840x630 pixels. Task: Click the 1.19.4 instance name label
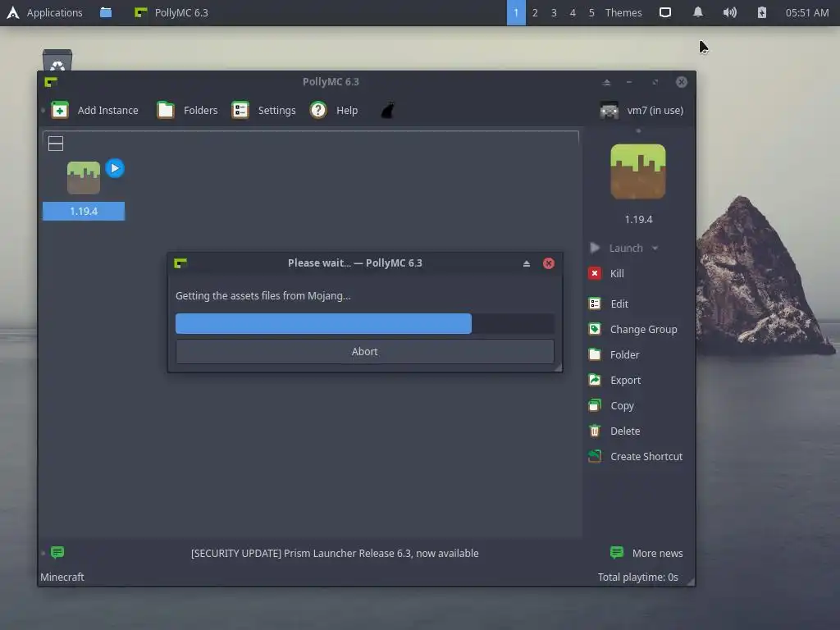pos(84,211)
